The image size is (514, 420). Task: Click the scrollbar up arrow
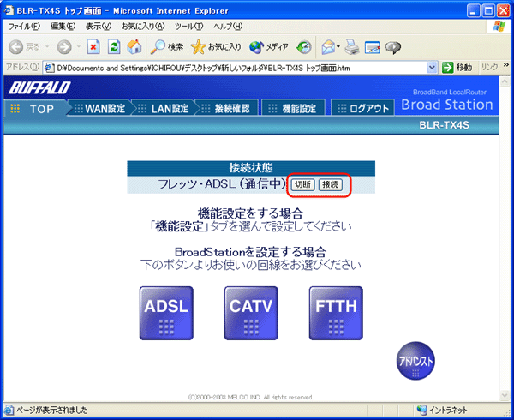click(505, 81)
